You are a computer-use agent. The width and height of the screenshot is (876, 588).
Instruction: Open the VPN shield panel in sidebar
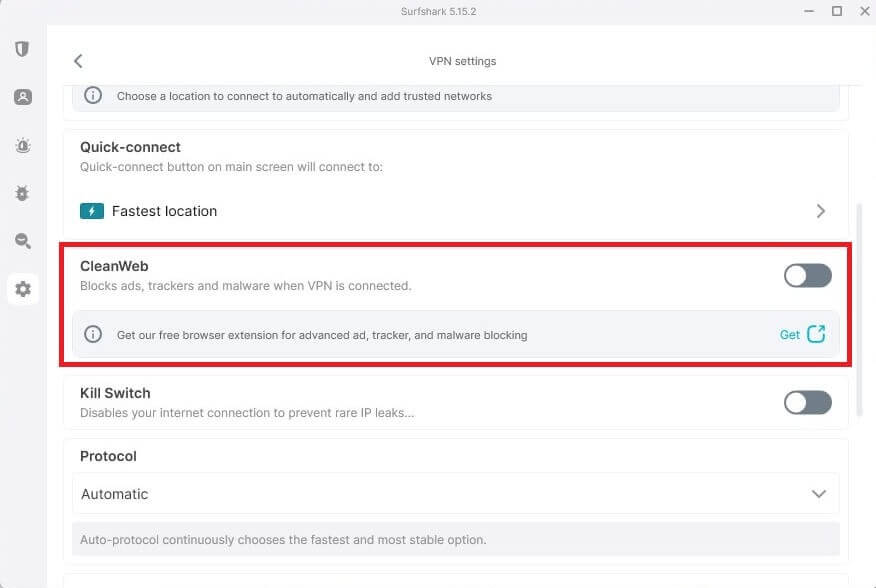click(22, 48)
